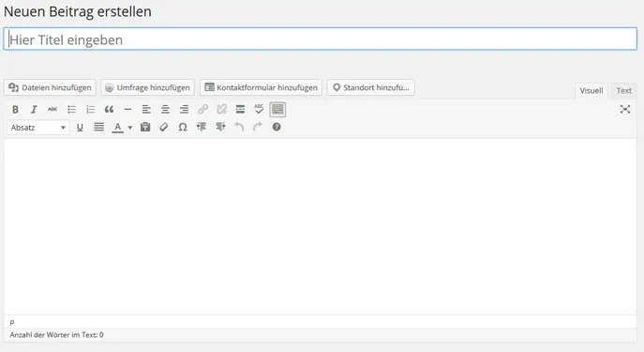
Task: Align text right
Action: point(184,110)
